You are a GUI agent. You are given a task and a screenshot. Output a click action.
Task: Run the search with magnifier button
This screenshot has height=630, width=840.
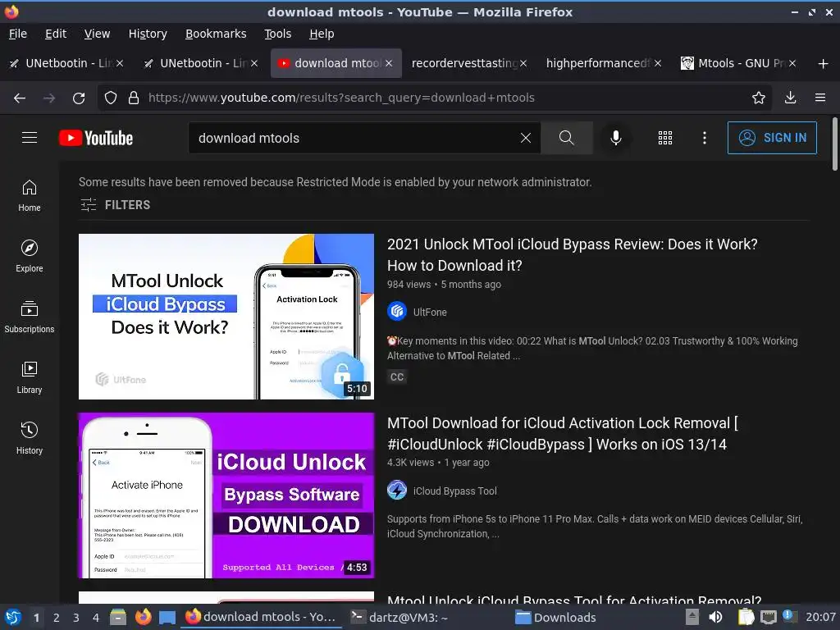tap(566, 138)
